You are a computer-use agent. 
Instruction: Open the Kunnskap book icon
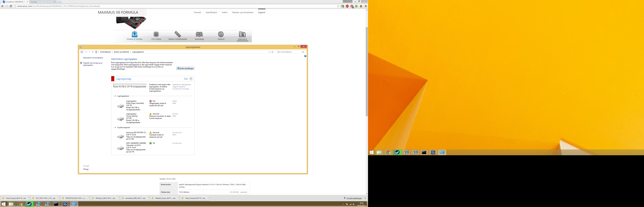pos(199,34)
